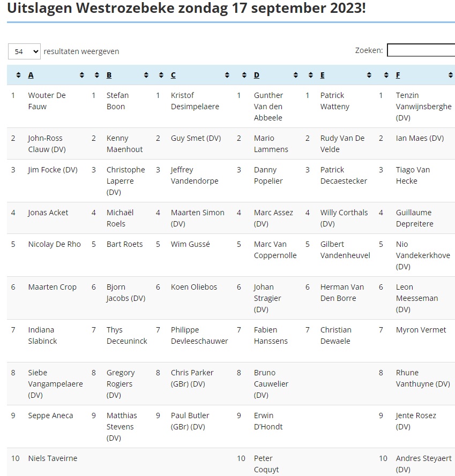Image resolution: width=455 pixels, height=476 pixels.
Task: Click the name 'Ian Maes (DV)'
Action: 420,138
